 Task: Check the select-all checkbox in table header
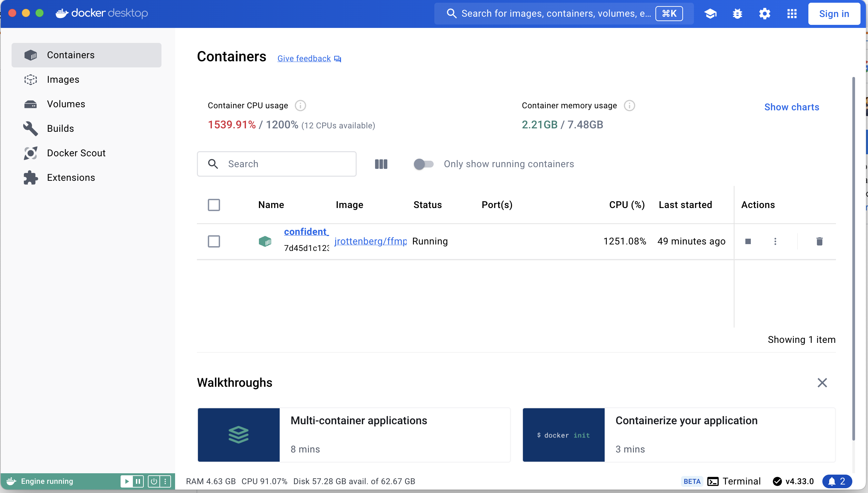214,205
